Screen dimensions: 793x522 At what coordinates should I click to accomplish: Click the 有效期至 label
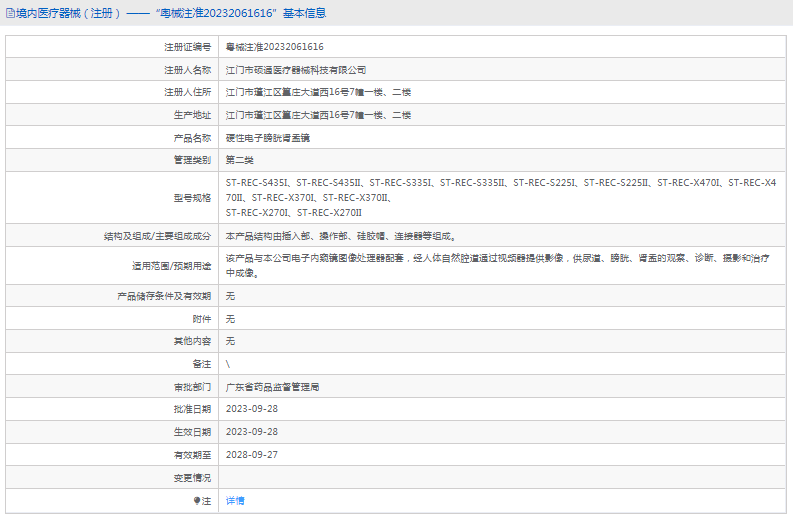tap(192, 455)
